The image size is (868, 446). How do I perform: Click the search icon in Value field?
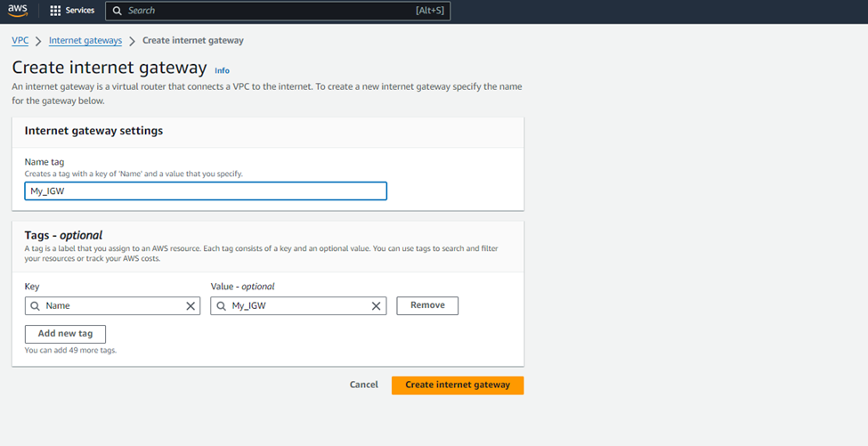(x=221, y=306)
